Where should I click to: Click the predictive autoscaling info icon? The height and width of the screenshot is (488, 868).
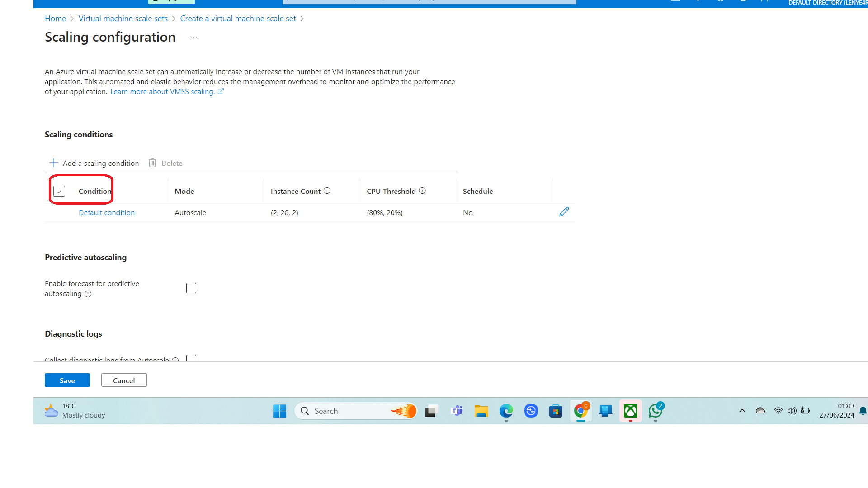(88, 294)
